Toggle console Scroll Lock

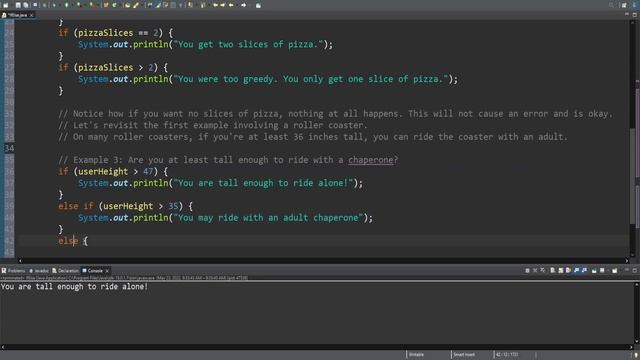[560, 270]
